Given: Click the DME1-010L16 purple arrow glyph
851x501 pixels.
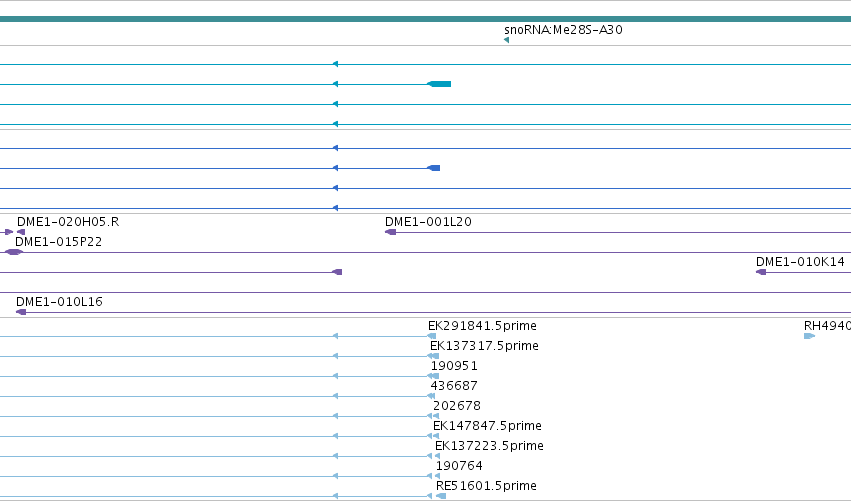Looking at the screenshot, I should (x=21, y=312).
